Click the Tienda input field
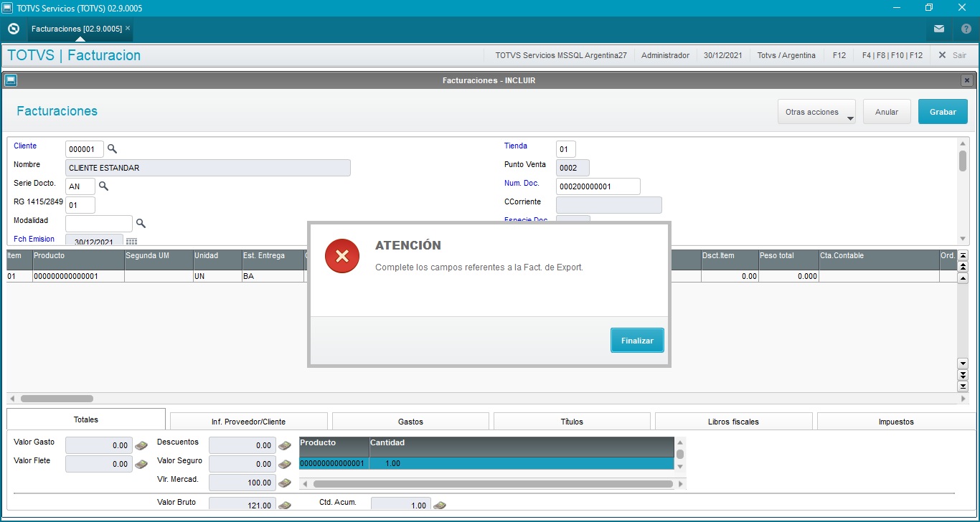The width and height of the screenshot is (980, 522). (x=565, y=149)
